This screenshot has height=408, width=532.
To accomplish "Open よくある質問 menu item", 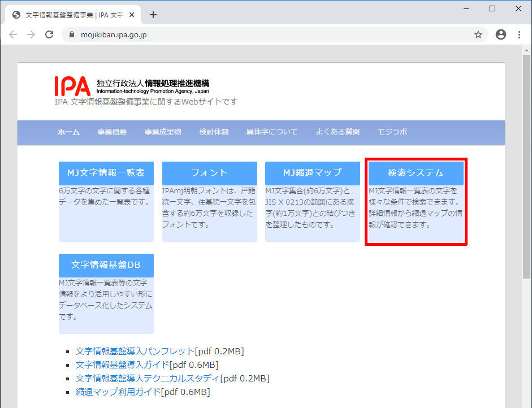I will point(338,132).
